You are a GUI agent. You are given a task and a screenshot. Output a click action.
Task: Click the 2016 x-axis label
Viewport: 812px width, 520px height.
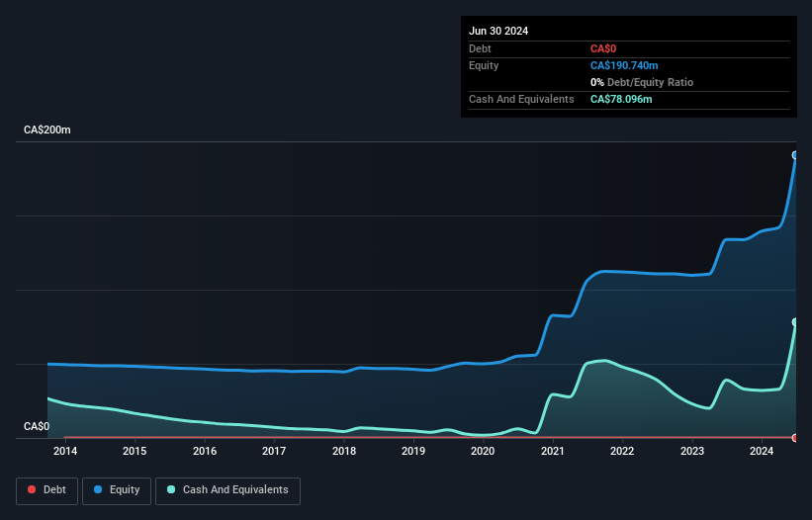(x=205, y=451)
